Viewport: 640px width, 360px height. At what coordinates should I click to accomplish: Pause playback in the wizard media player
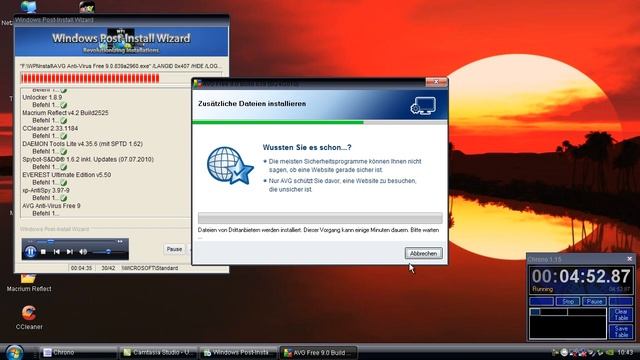pyautogui.click(x=30, y=252)
